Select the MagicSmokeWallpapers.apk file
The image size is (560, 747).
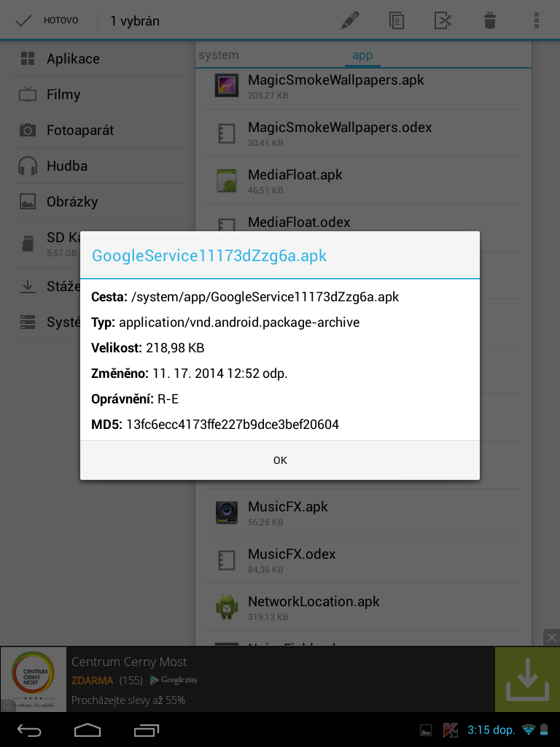[x=335, y=85]
